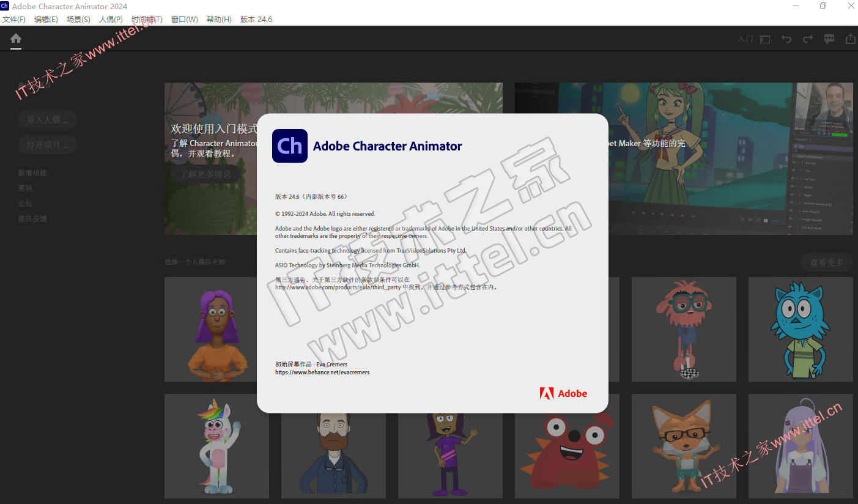
Task: Click the 初始屏幕作品: Eva Cremers credit
Action: pos(311,365)
